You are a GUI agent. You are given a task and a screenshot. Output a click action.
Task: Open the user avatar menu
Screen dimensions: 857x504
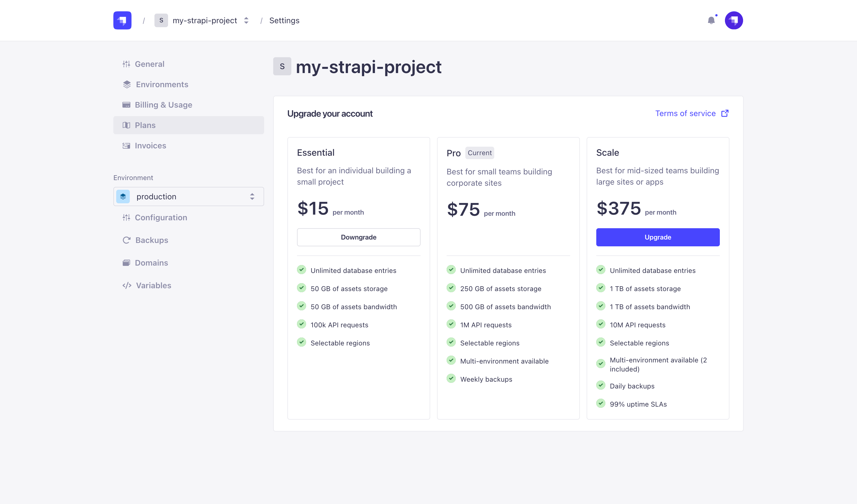(733, 20)
